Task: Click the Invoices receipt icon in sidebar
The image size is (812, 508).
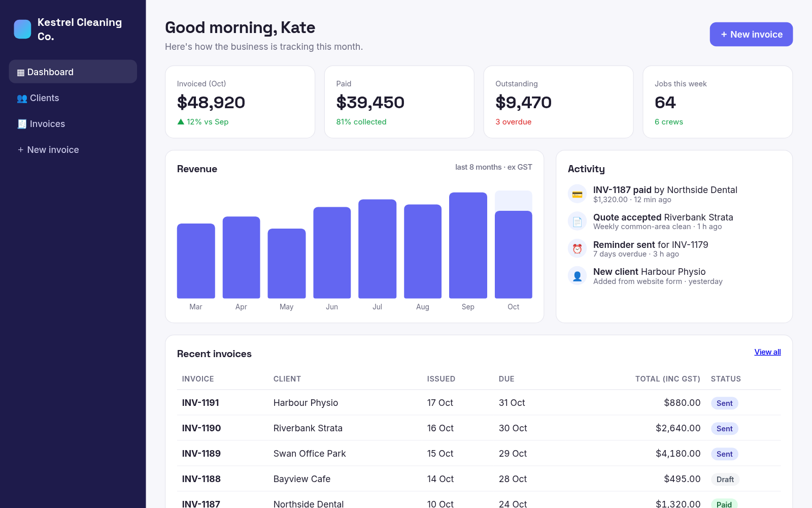Action: [22, 124]
